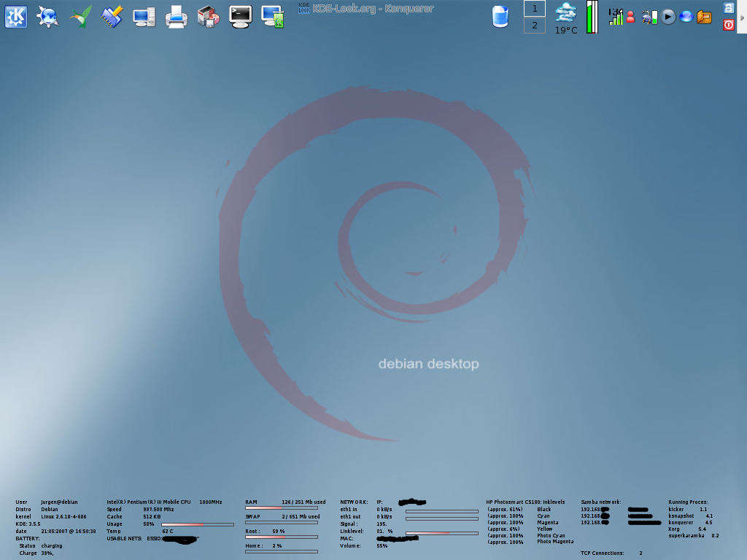
Task: Open the laptop battery power tray icon
Action: [649, 17]
